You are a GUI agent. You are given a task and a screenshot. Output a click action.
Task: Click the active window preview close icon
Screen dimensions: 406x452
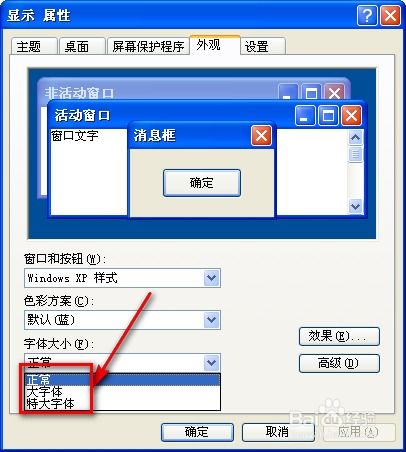(352, 116)
